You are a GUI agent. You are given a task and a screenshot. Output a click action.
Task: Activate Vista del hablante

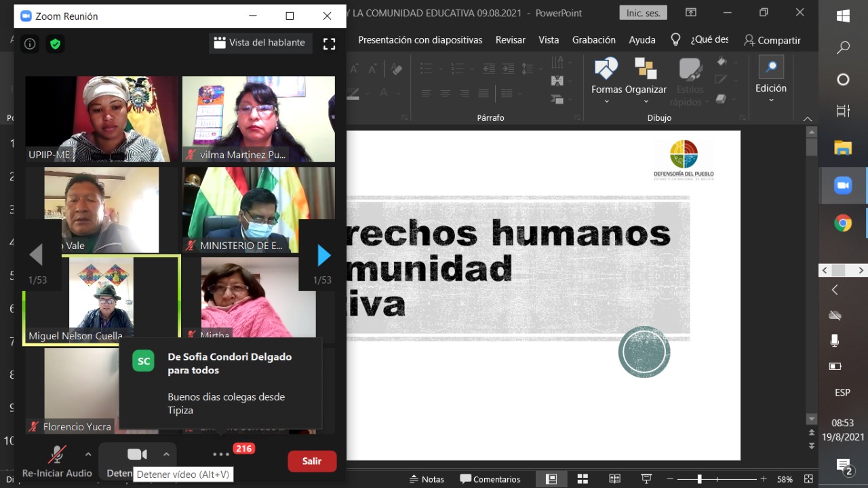click(x=260, y=42)
